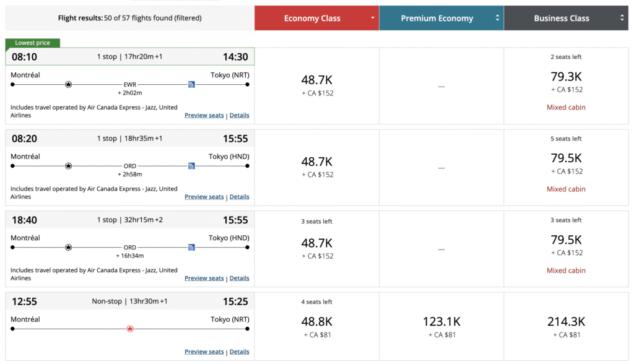Pick the 123.1K Premium Economy fare

click(x=441, y=322)
